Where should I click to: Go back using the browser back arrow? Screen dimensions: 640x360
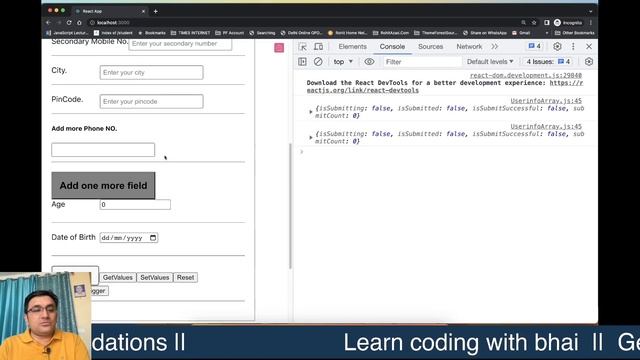point(49,23)
